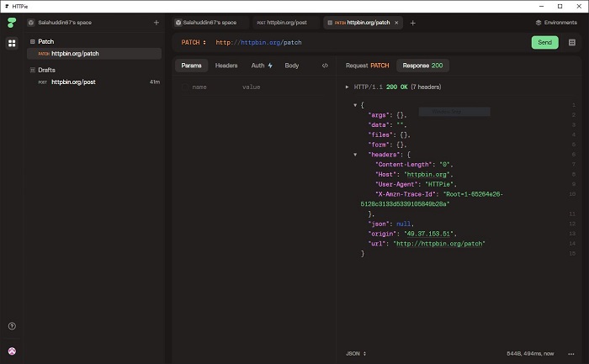Click the "http://httpbin.org/patch" url value

click(439, 244)
